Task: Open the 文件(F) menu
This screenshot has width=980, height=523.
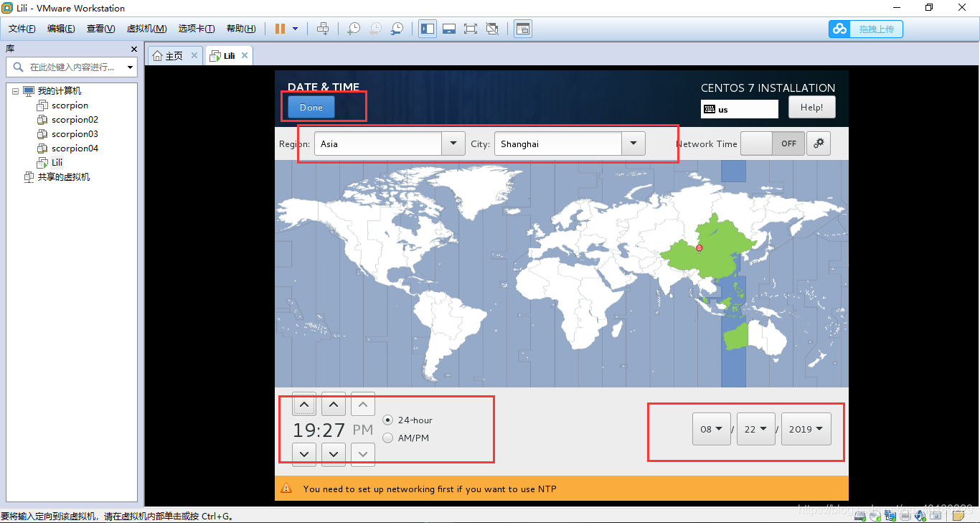Action: tap(22, 29)
